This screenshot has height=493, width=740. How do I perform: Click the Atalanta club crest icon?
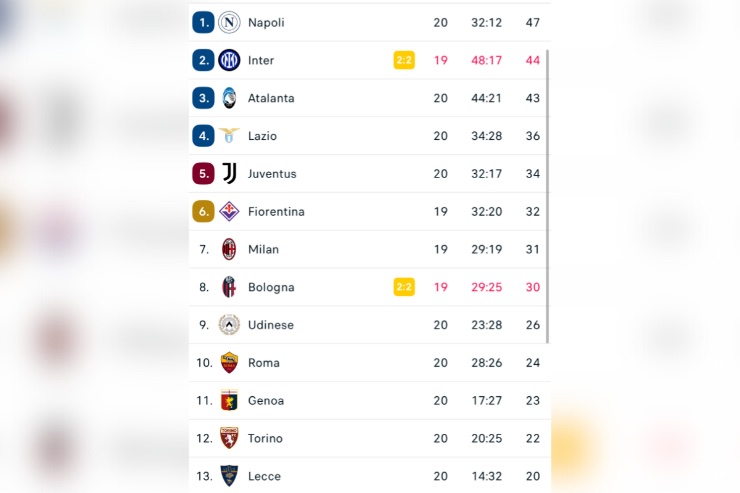point(230,98)
